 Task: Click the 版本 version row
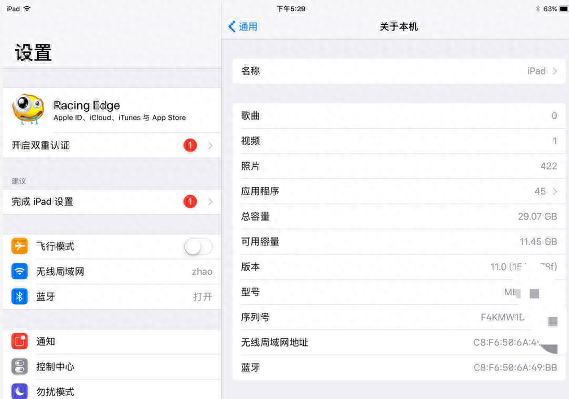(x=399, y=267)
